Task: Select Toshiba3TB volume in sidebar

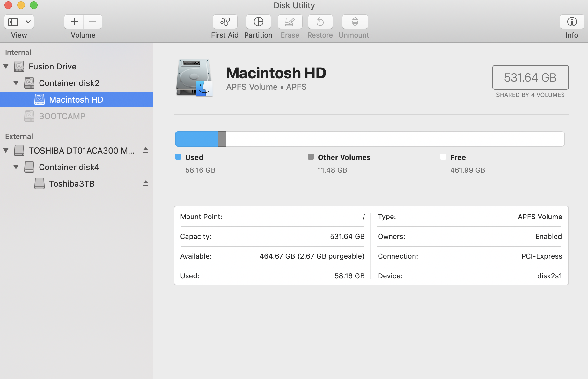Action: (x=72, y=184)
